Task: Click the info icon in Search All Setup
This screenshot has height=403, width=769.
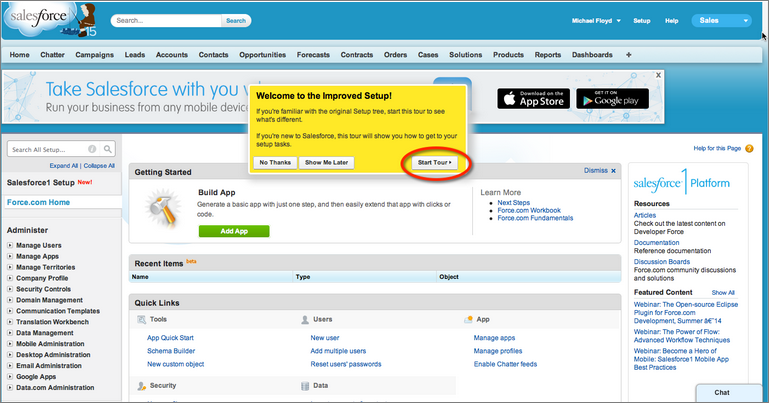Action: click(x=92, y=149)
